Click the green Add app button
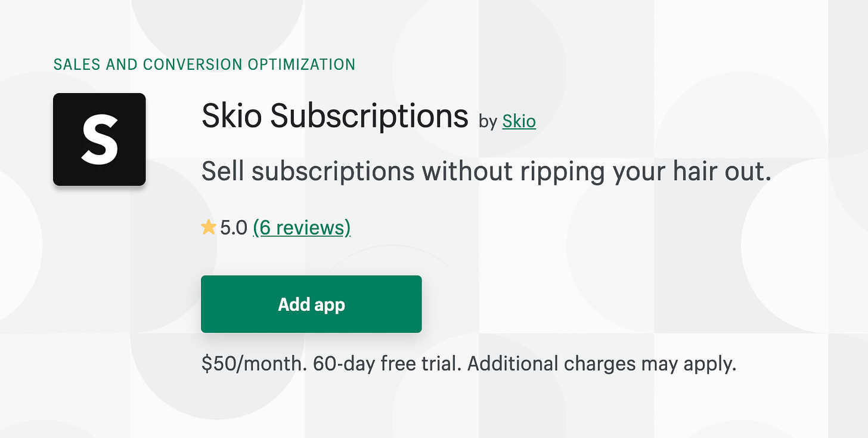The height and width of the screenshot is (438, 868). [311, 304]
